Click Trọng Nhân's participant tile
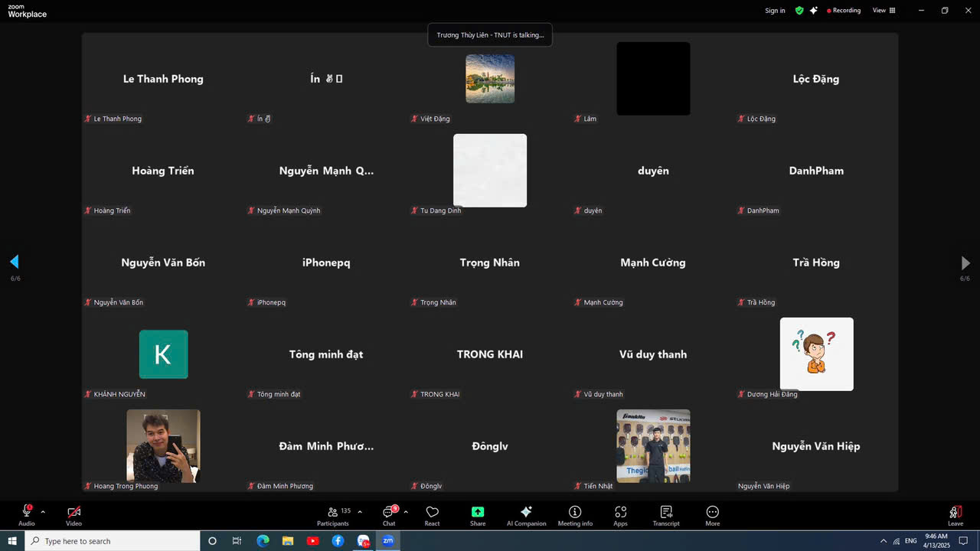 tap(490, 262)
